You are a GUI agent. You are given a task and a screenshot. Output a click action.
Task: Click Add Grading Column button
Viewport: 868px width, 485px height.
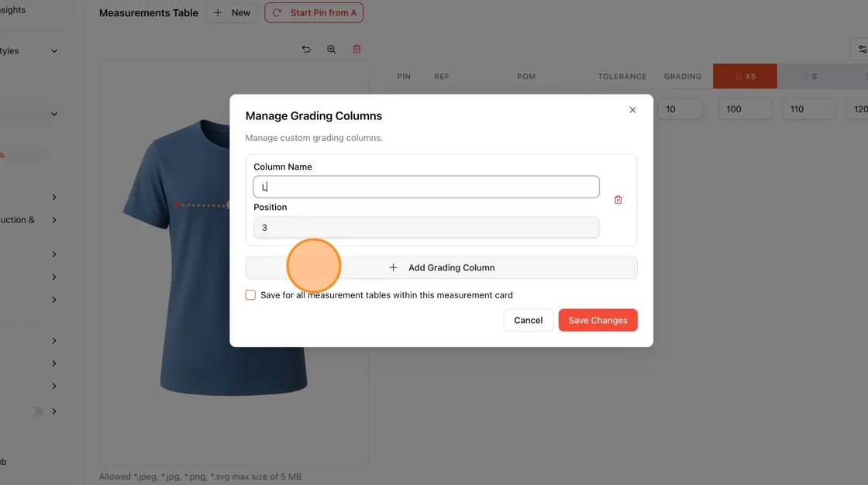point(441,267)
